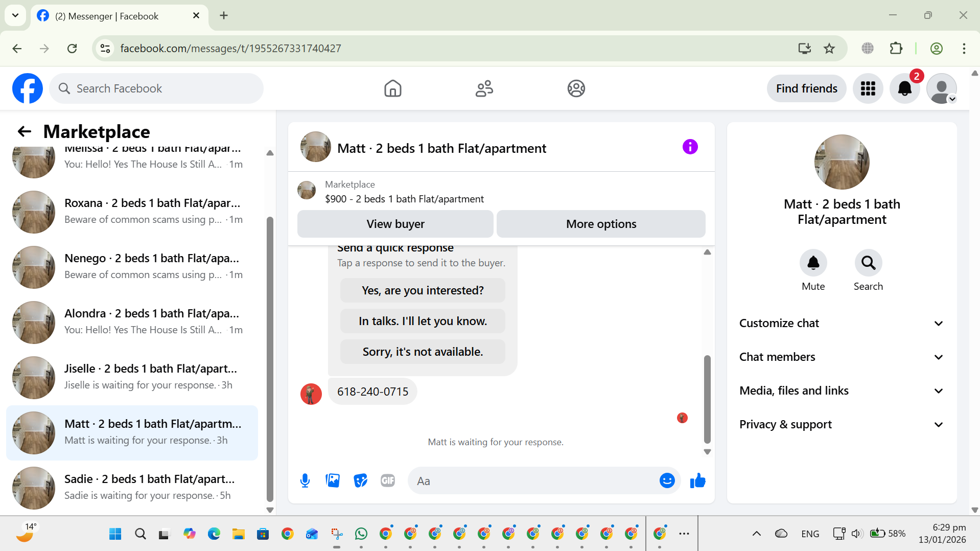Click conversation list scrollbar down arrow

tap(270, 510)
